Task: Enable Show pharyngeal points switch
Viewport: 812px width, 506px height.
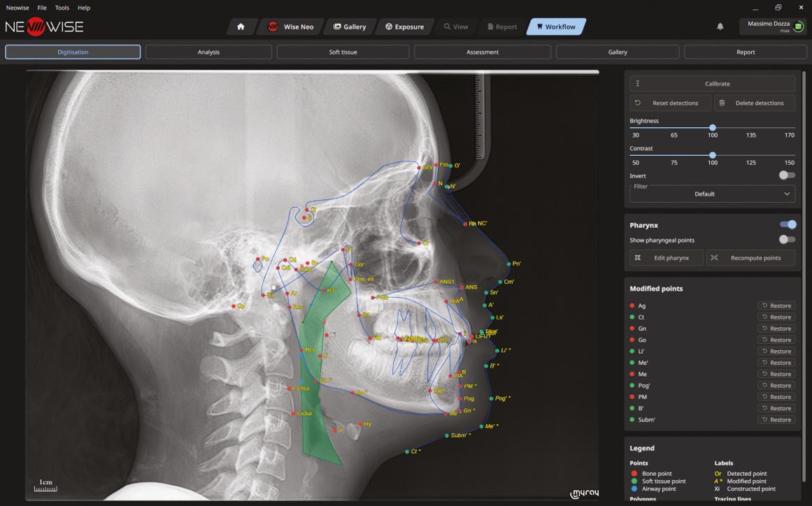Action: (x=787, y=240)
